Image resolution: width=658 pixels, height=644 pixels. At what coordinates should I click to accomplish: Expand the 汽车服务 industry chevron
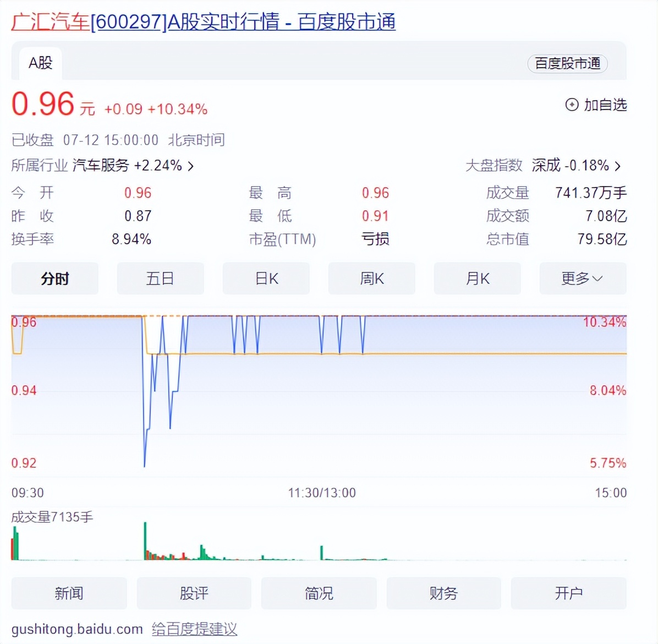click(191, 166)
